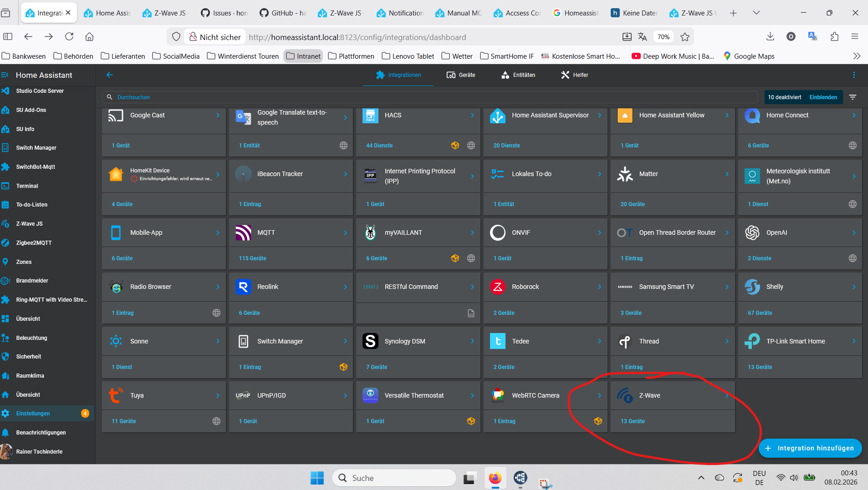Click the OpenAI integration logo

752,232
